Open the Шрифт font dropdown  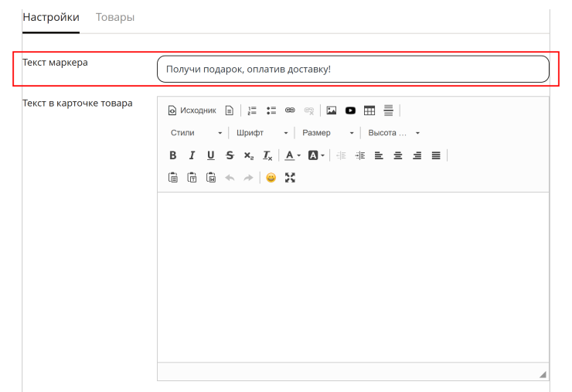(x=262, y=133)
